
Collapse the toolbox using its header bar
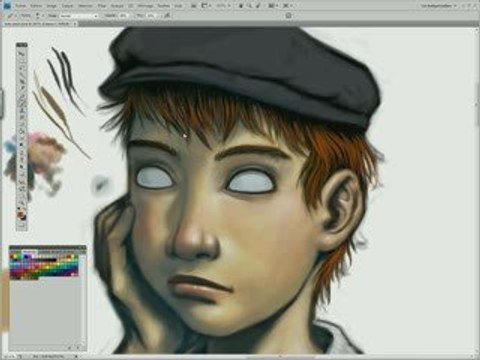point(22,44)
